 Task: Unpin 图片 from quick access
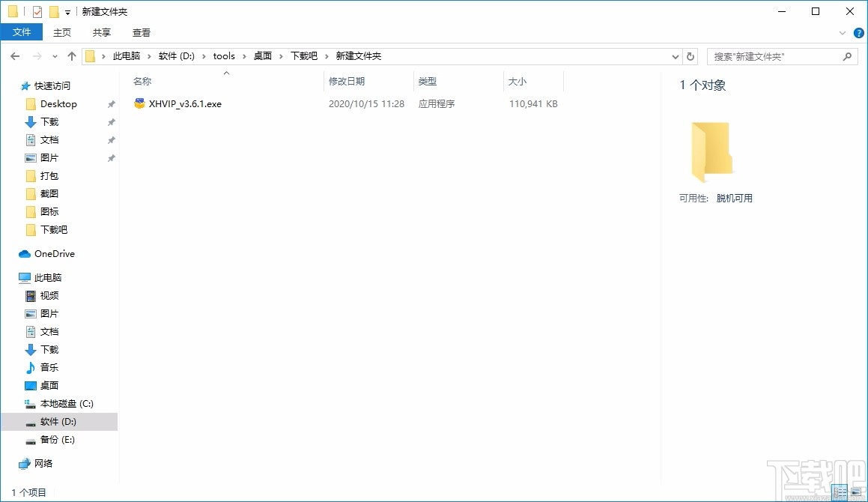[111, 157]
